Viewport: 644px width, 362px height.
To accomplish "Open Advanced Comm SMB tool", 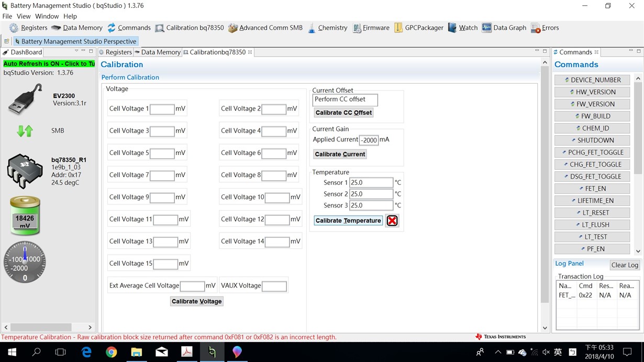I will point(265,28).
